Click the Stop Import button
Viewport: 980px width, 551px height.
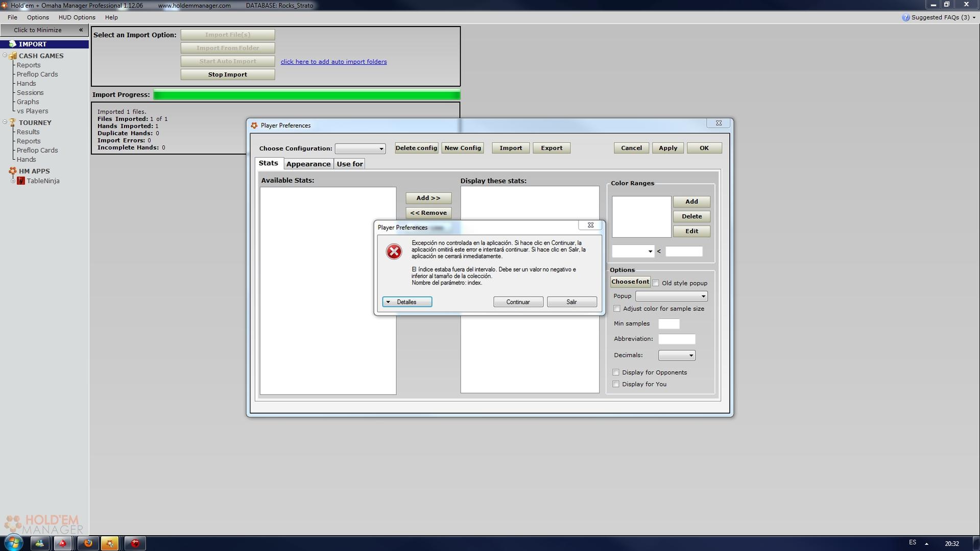228,75
